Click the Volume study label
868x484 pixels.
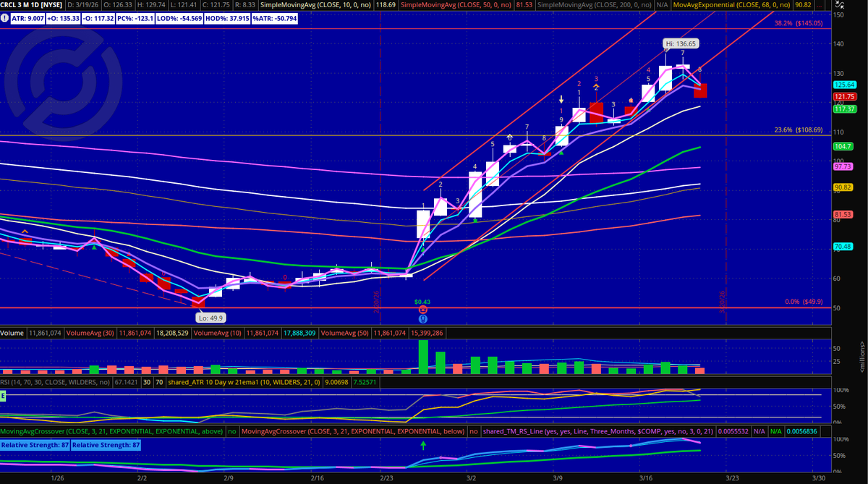[x=14, y=334]
